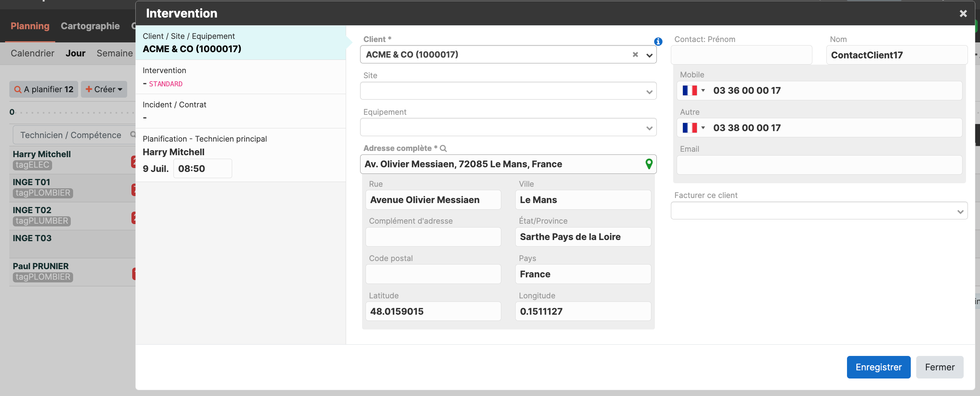
Task: Select the Intervention STANDARD section
Action: pos(241,77)
